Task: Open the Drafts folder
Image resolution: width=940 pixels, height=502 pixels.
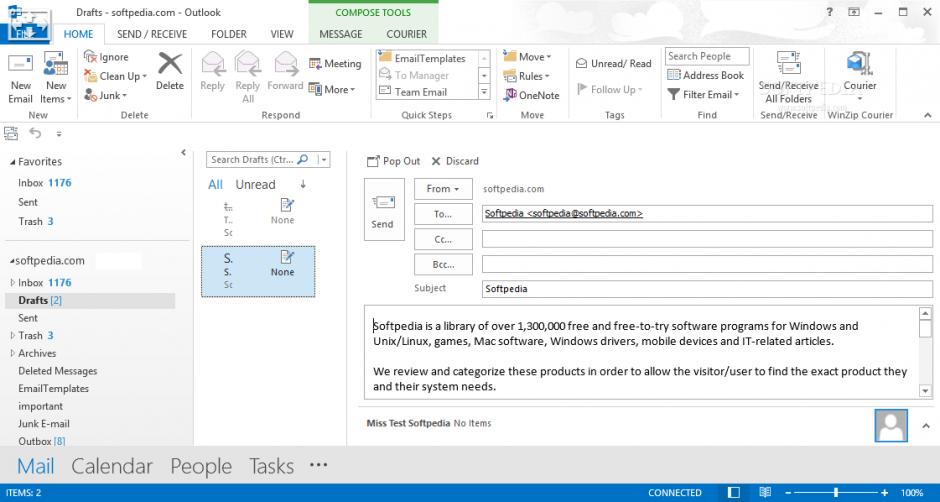Action: [x=90, y=300]
